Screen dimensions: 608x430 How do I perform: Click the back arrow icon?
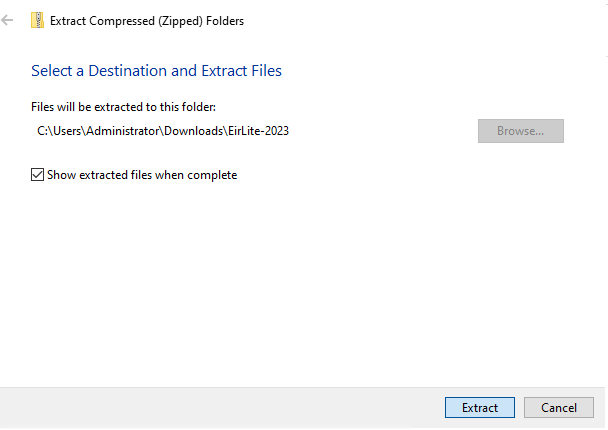pos(7,20)
